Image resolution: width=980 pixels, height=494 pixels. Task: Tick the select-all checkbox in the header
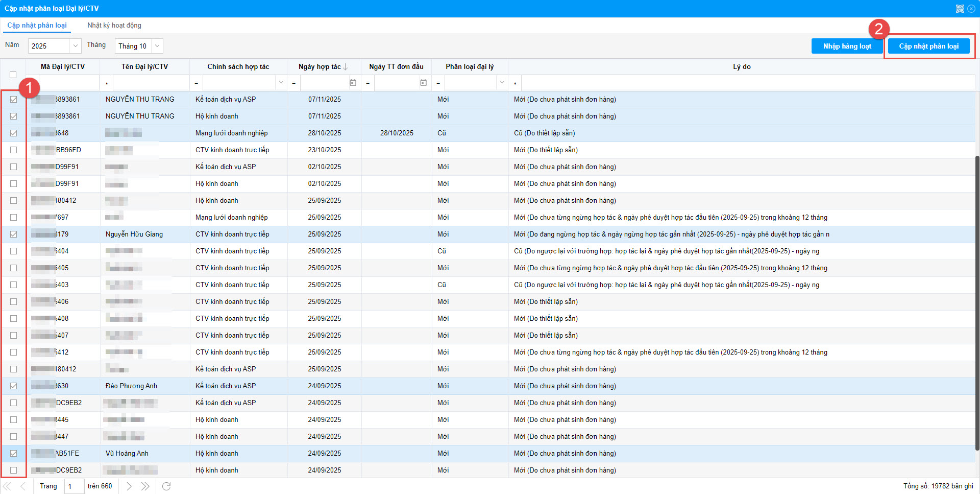pyautogui.click(x=13, y=75)
